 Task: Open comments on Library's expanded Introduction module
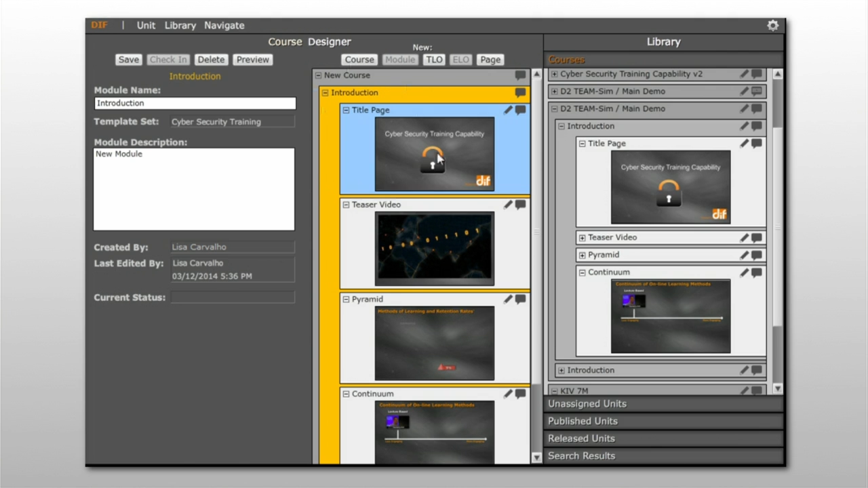[756, 126]
